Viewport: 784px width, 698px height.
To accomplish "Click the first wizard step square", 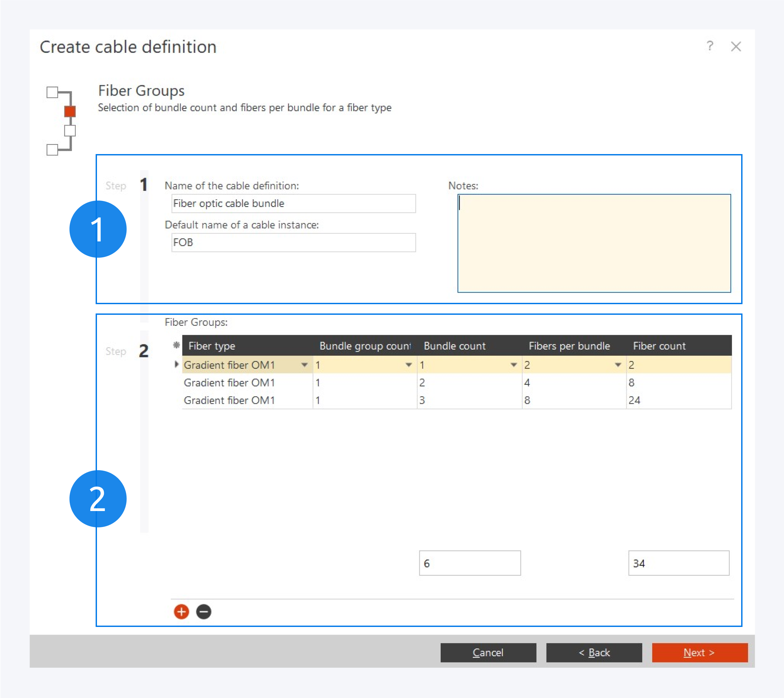I will 52,92.
